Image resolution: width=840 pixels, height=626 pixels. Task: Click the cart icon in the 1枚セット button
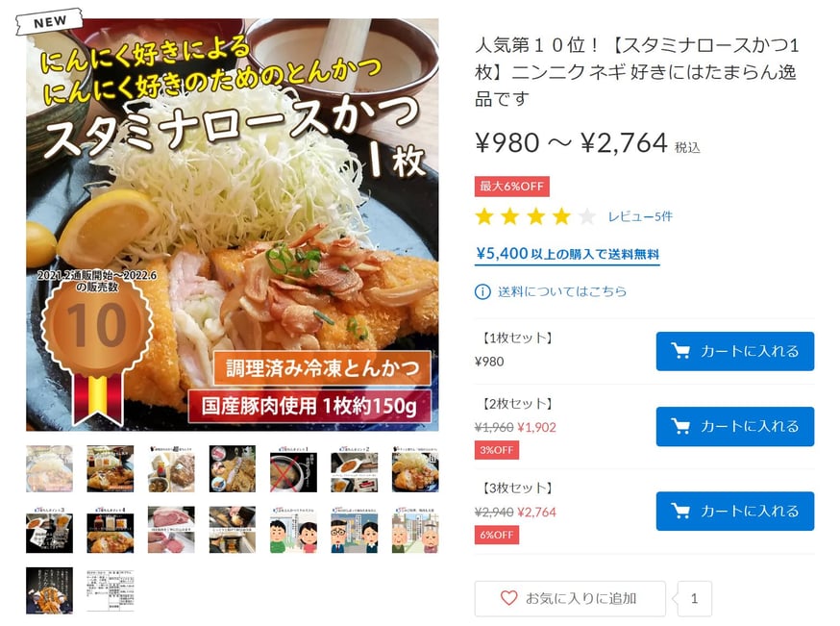coord(680,351)
